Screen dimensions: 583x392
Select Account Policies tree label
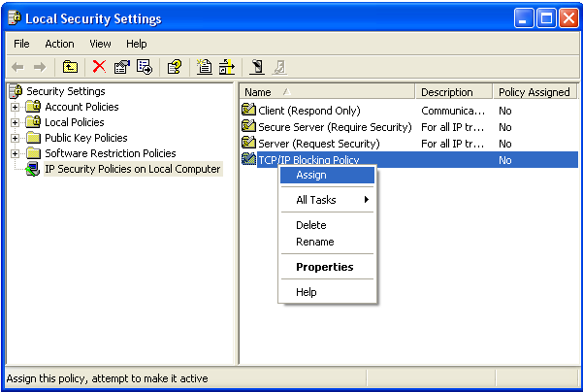click(x=81, y=107)
